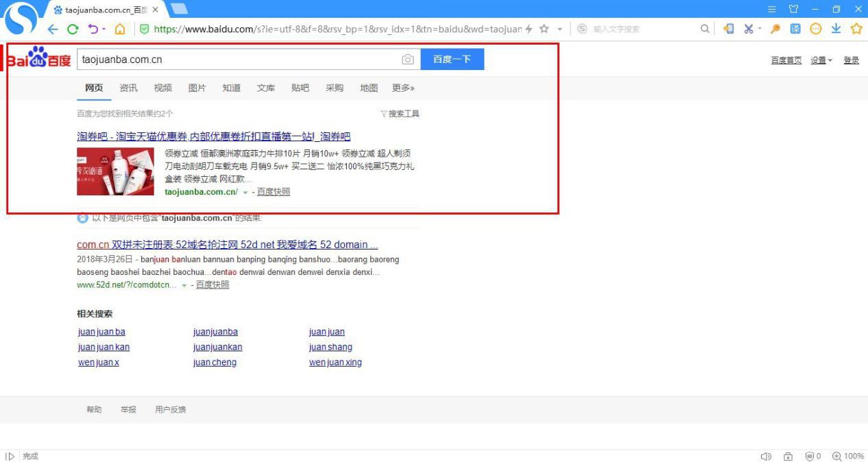Screen dimensions: 868x462
Task: Expand the 设置 settings dropdown
Action: coord(821,60)
